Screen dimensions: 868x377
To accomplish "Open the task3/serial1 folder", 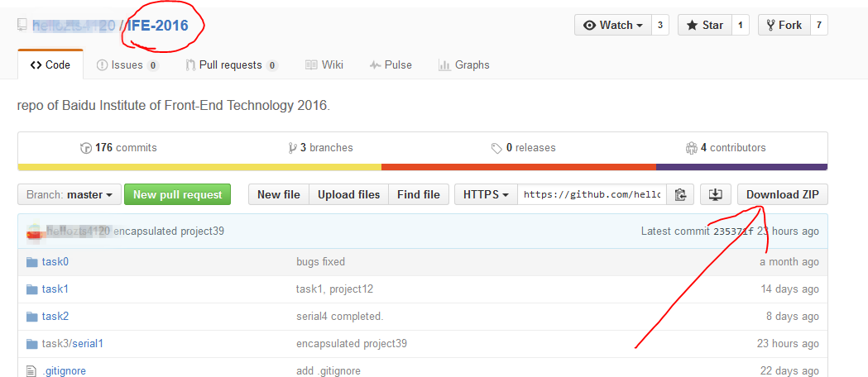I will coord(73,344).
